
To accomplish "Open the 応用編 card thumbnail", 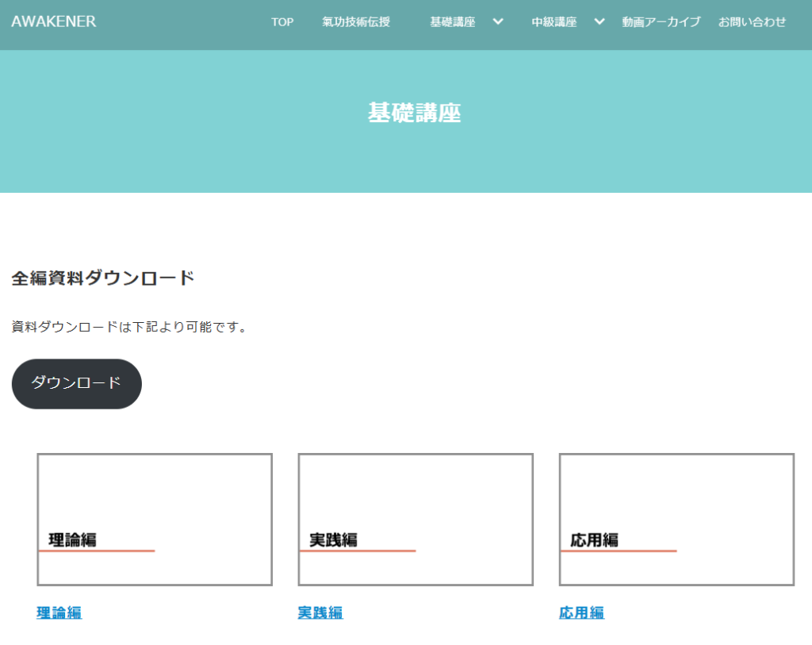I will pos(676,520).
